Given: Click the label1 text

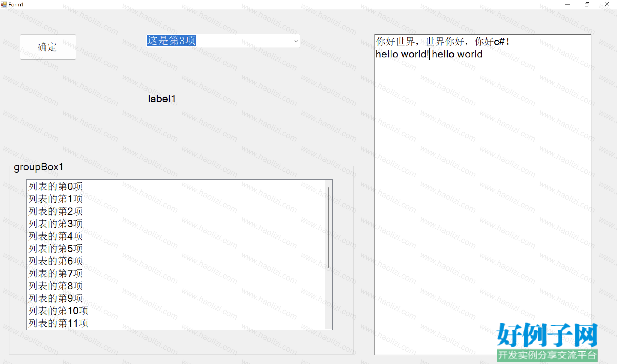Looking at the screenshot, I should click(162, 99).
